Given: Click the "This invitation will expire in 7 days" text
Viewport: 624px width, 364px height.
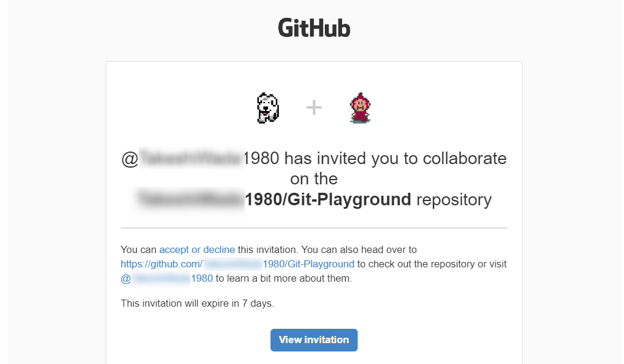Looking at the screenshot, I should point(197,303).
